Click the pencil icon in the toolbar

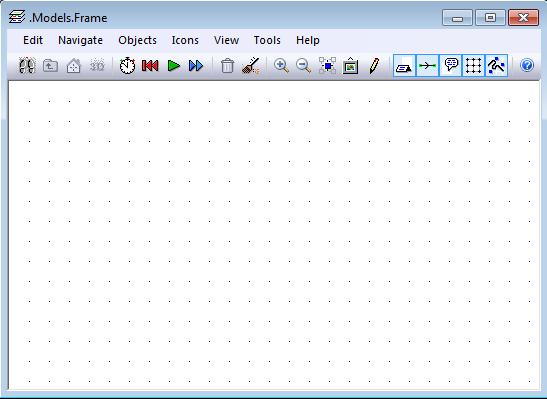(374, 66)
